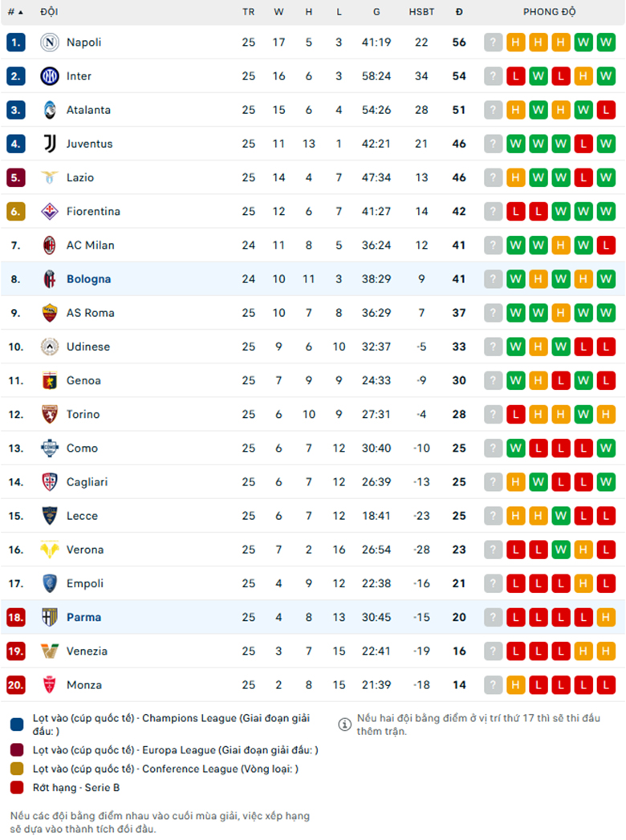The image size is (626, 840).
Task: Click the Verona yellow crest icon
Action: (49, 550)
